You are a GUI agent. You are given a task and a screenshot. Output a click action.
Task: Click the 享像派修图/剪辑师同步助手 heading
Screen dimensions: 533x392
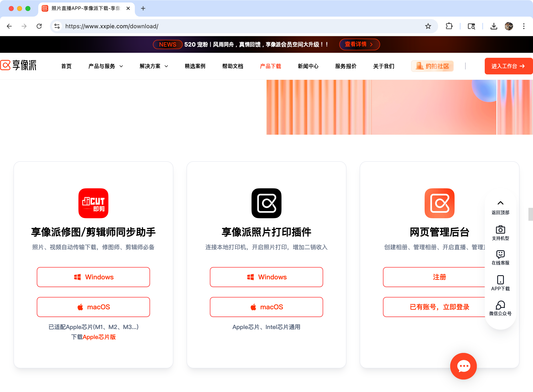[x=93, y=232]
